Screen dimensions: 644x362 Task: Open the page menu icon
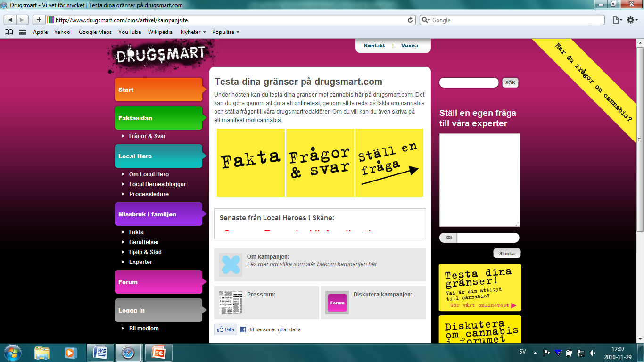pyautogui.click(x=617, y=20)
